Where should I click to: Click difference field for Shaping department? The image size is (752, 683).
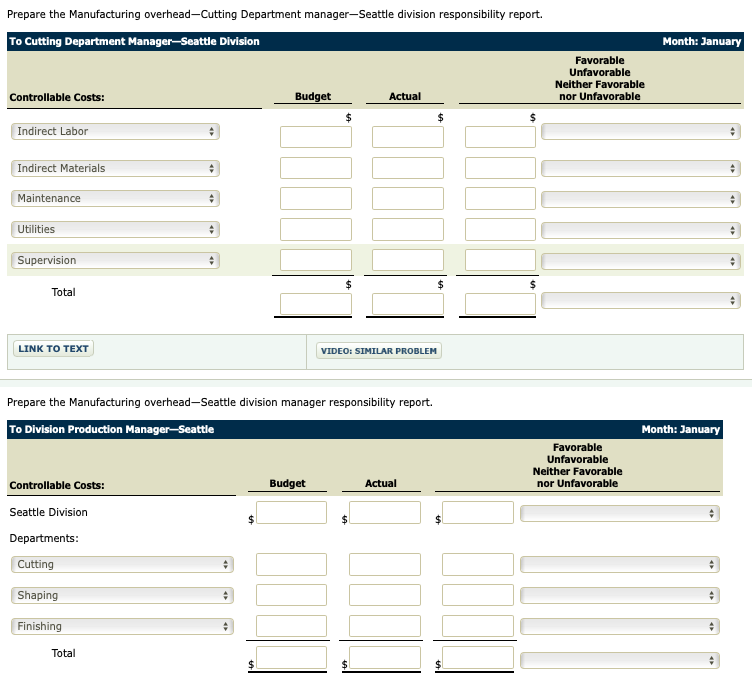pos(478,595)
